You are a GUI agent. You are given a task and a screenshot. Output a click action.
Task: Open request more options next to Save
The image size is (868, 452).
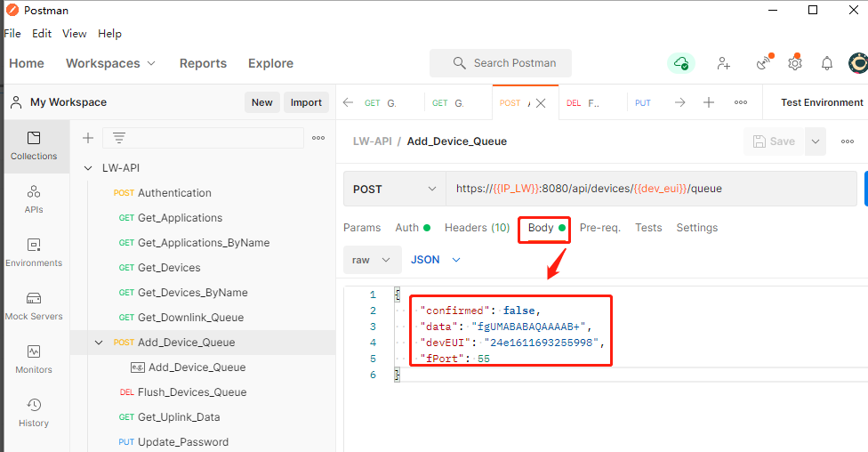click(x=848, y=141)
